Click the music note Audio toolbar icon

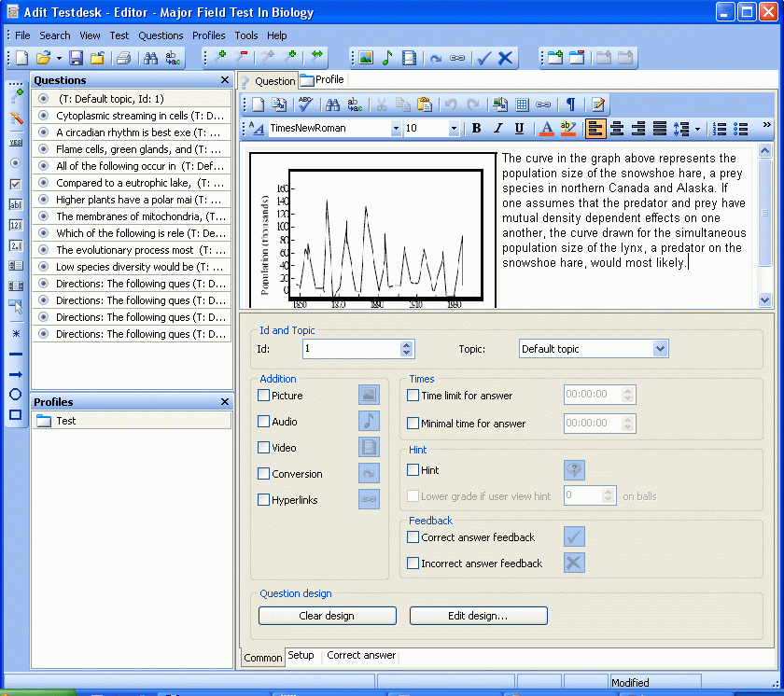(387, 58)
